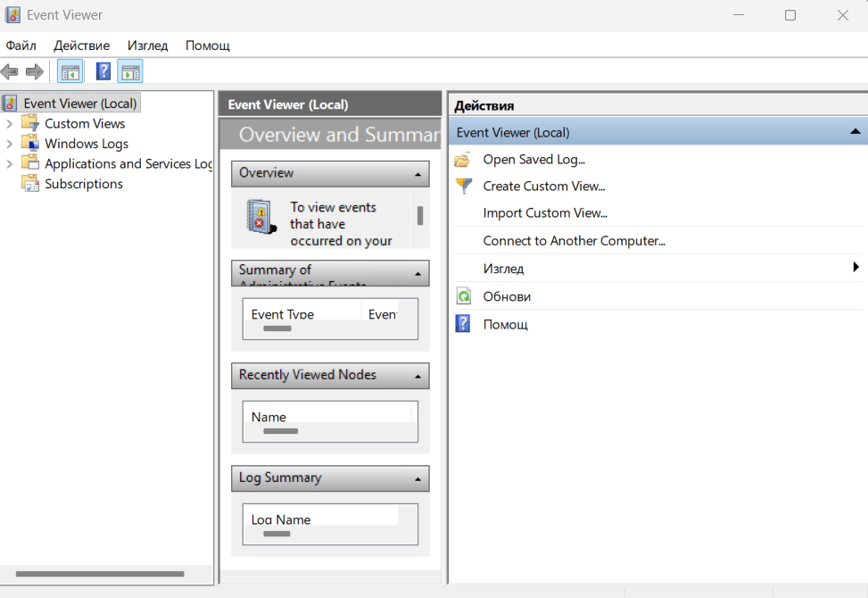Screen dimensions: 868x598
Task: Select Applications and Services Logs item
Action: click(x=128, y=164)
